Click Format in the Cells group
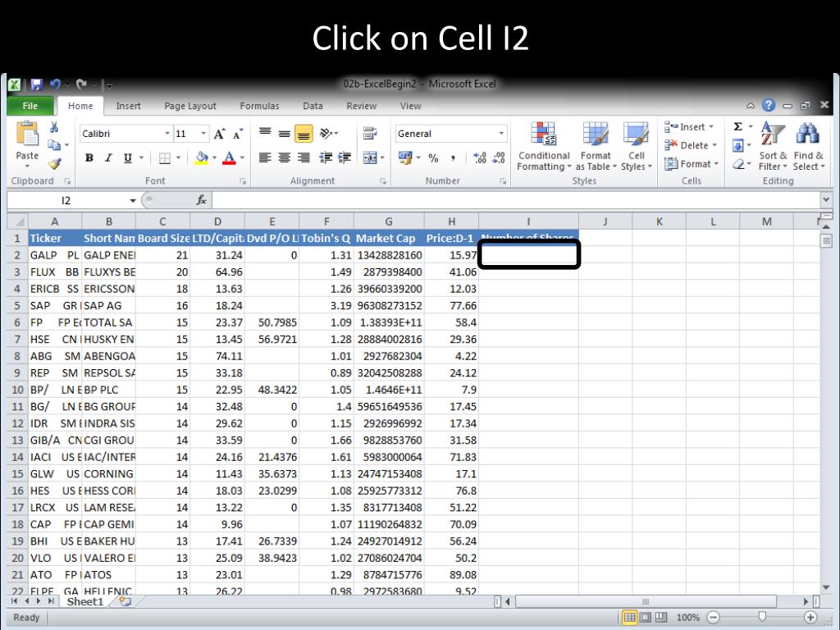 (691, 164)
